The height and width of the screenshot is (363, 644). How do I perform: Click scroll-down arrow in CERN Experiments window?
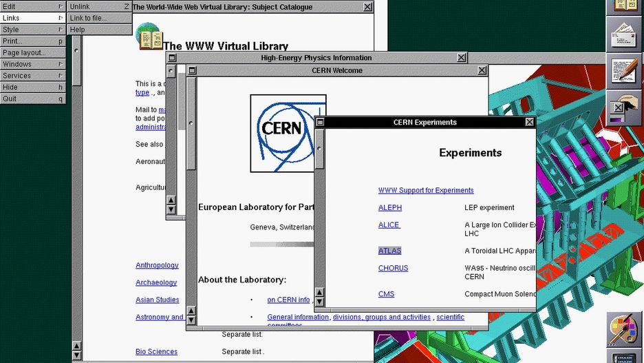click(319, 301)
